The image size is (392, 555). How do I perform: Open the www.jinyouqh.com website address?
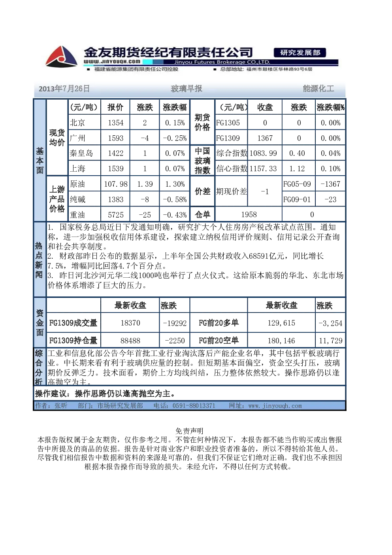pyautogui.click(x=112, y=61)
